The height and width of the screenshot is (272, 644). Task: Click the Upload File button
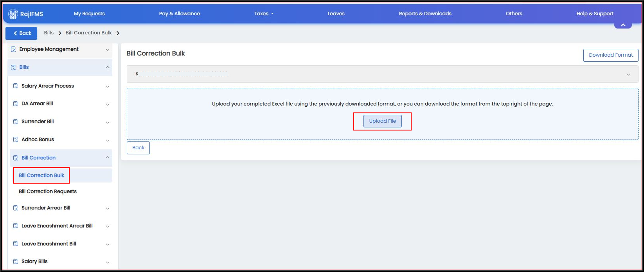[383, 121]
